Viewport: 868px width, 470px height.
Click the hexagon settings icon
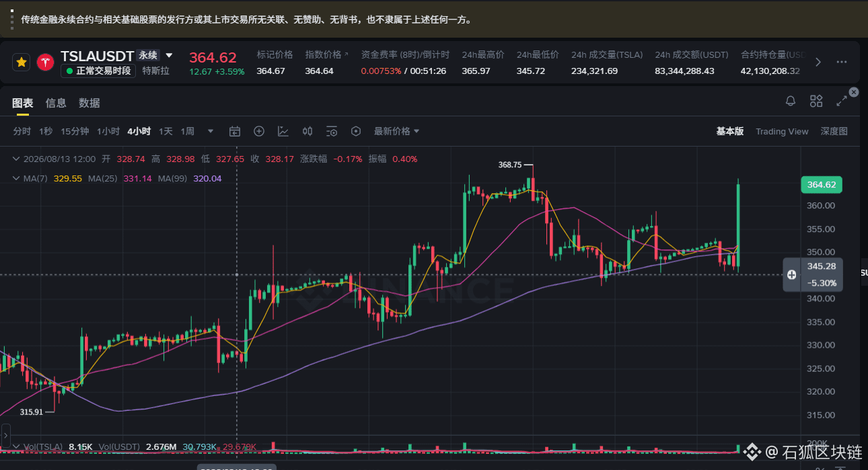[356, 131]
